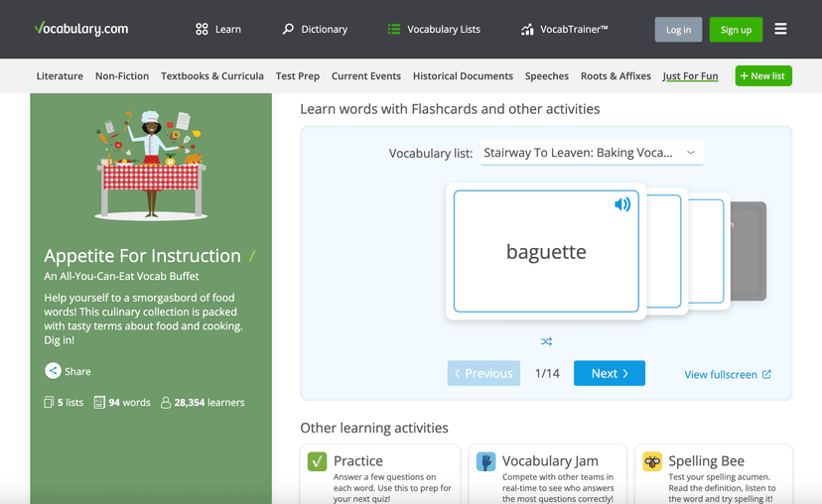
Task: Flip the baguette flashcard
Action: (546, 252)
